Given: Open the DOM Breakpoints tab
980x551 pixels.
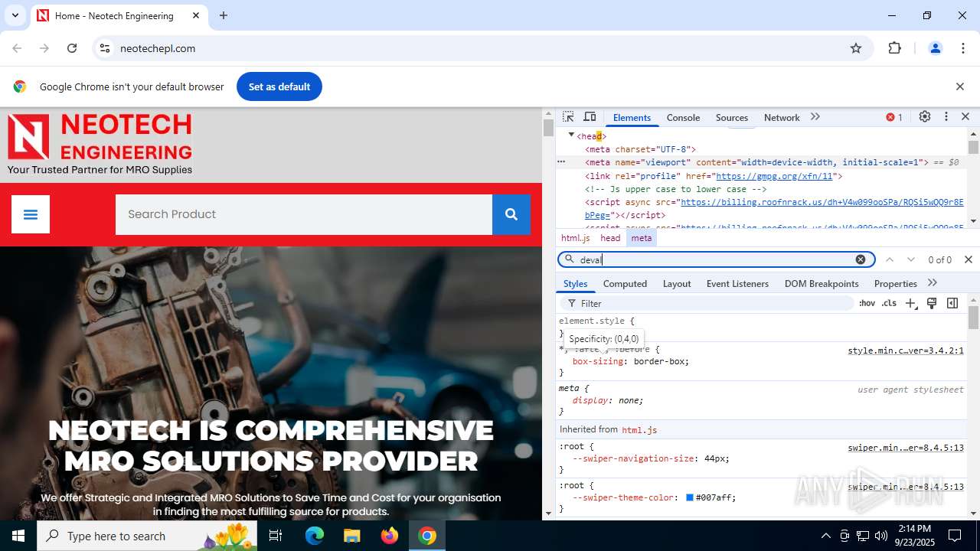Looking at the screenshot, I should [x=822, y=283].
